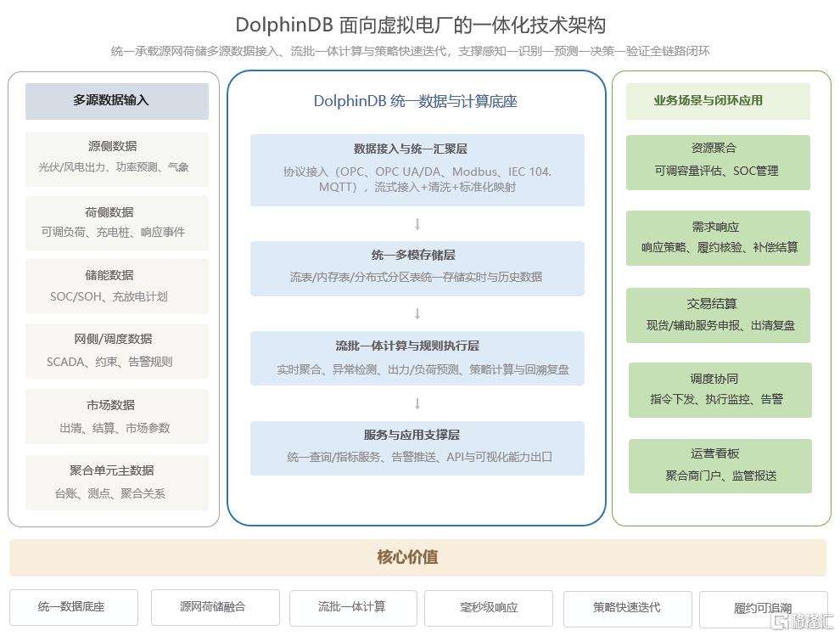Select the "资源聚合" green card
This screenshot has width=840, height=636.
(718, 162)
